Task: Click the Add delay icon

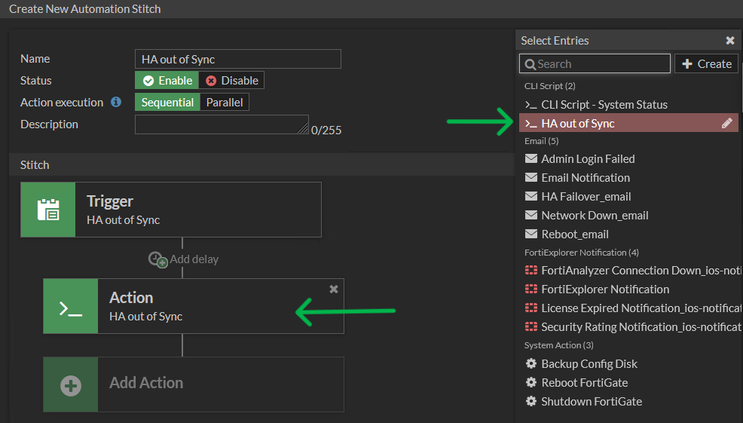Action: (158, 259)
